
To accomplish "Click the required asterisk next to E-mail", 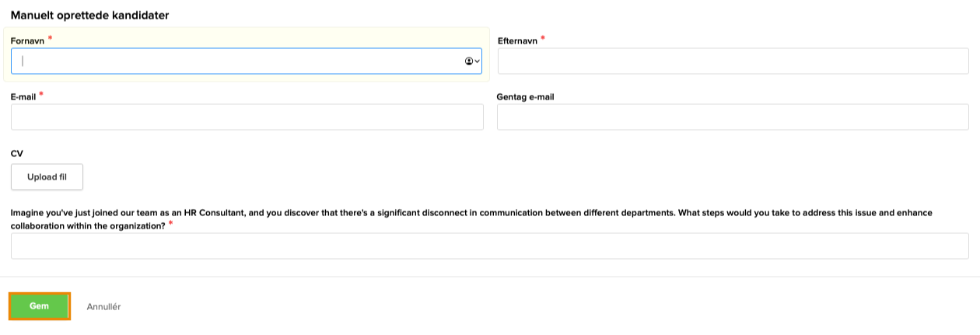I will click(41, 95).
